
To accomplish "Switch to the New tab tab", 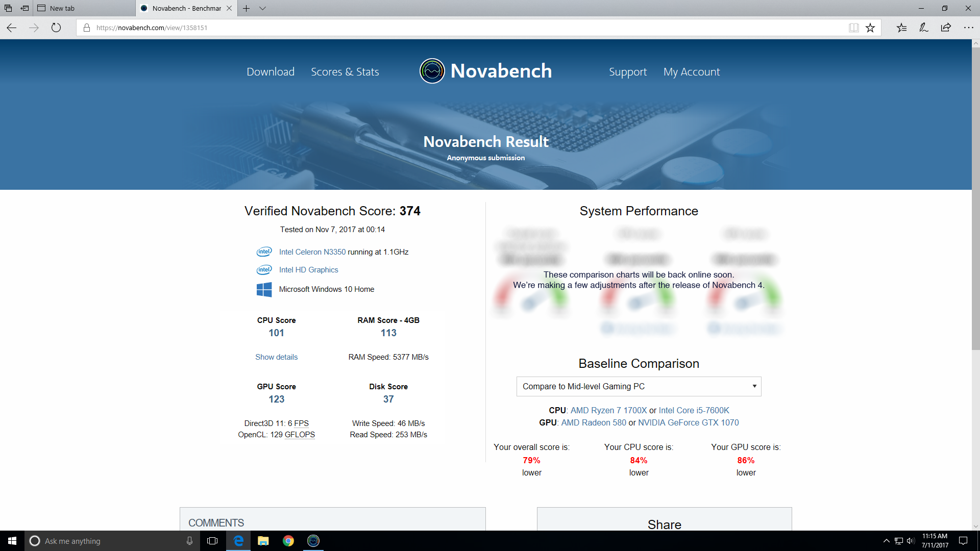I will 84,8.
